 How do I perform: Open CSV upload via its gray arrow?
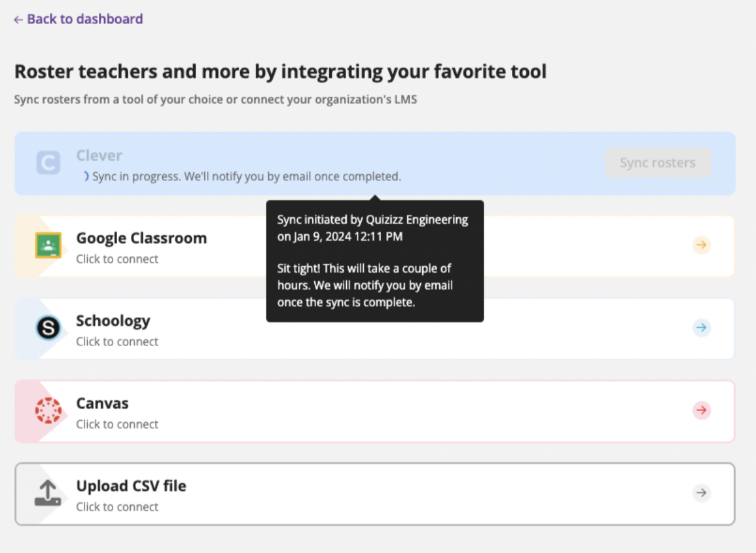click(x=701, y=492)
